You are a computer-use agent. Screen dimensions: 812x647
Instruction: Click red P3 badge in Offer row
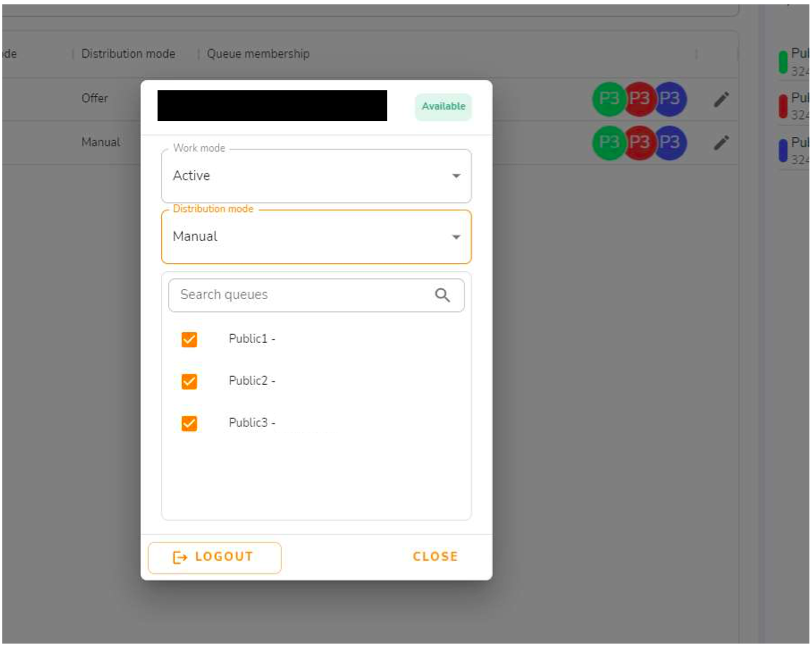[640, 98]
